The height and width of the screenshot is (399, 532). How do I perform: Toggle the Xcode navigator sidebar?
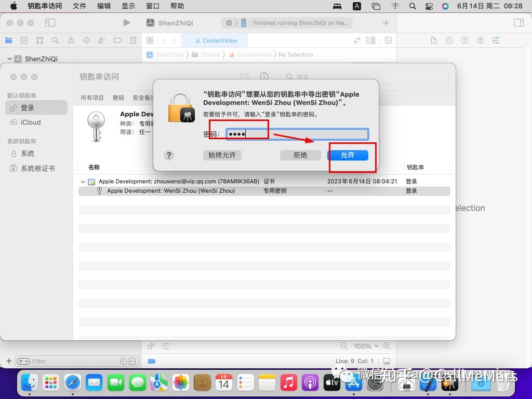pos(50,23)
